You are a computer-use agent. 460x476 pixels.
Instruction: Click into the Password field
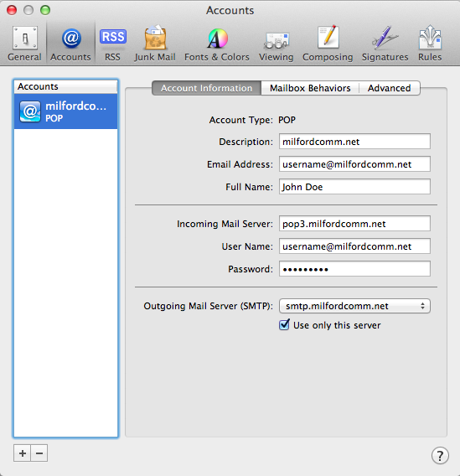pos(354,269)
